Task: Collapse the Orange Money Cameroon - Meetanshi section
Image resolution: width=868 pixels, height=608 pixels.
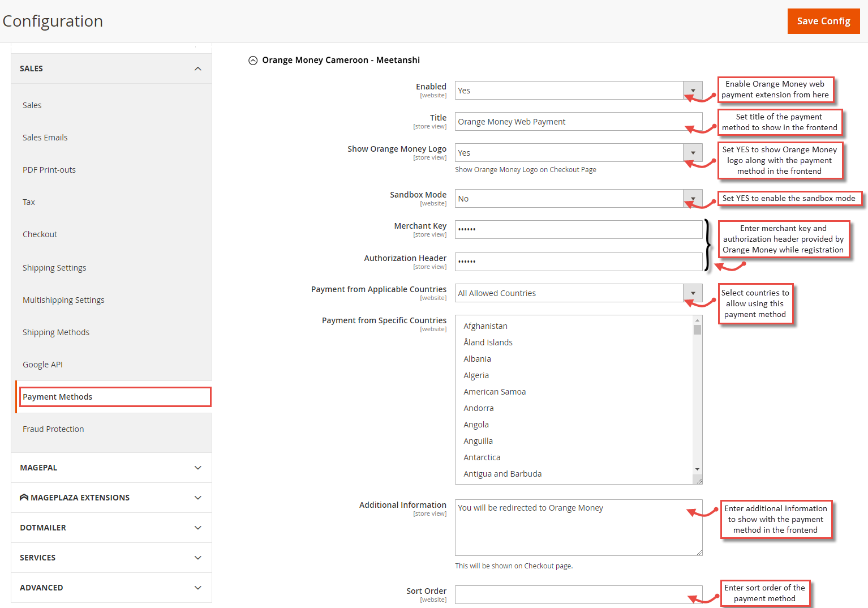Action: point(253,60)
